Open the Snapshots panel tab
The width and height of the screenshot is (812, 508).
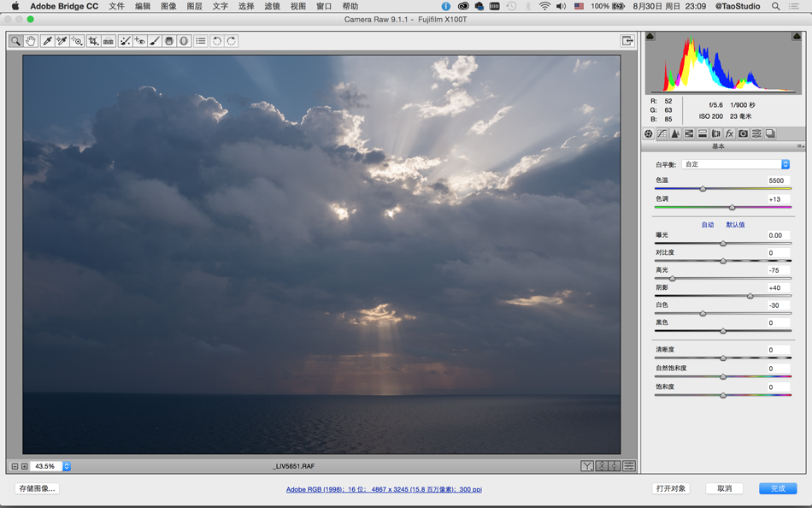(x=771, y=133)
